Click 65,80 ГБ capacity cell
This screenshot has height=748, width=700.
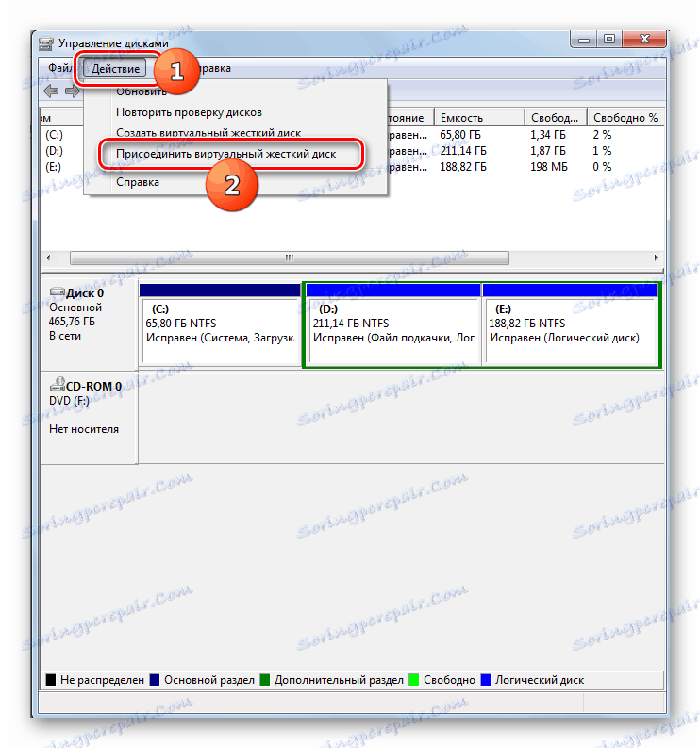[460, 135]
